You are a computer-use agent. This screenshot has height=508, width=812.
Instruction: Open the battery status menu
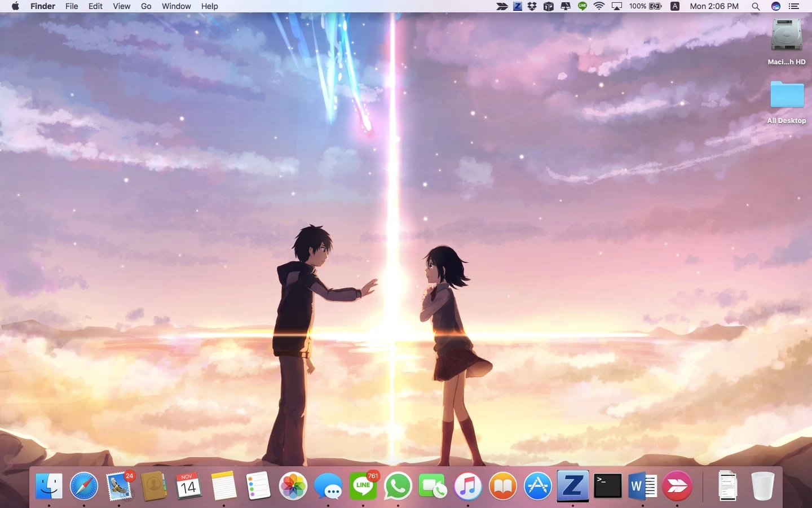(646, 6)
